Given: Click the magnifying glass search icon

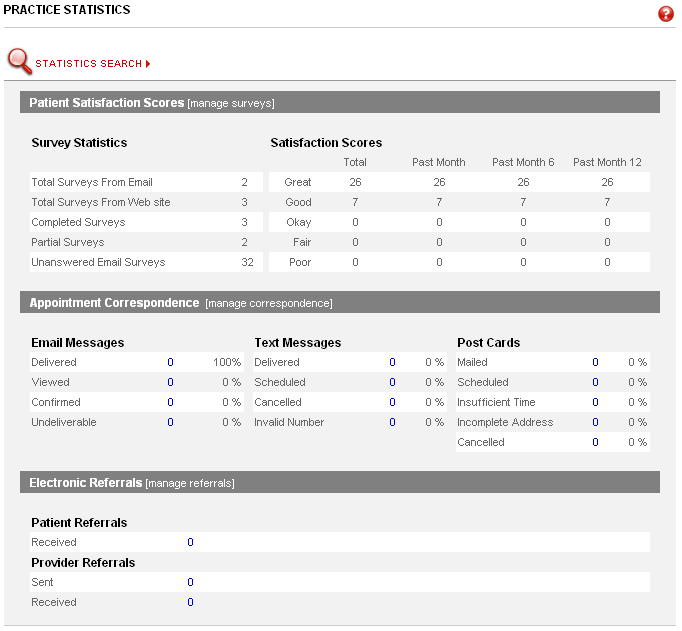Looking at the screenshot, I should pos(19,62).
